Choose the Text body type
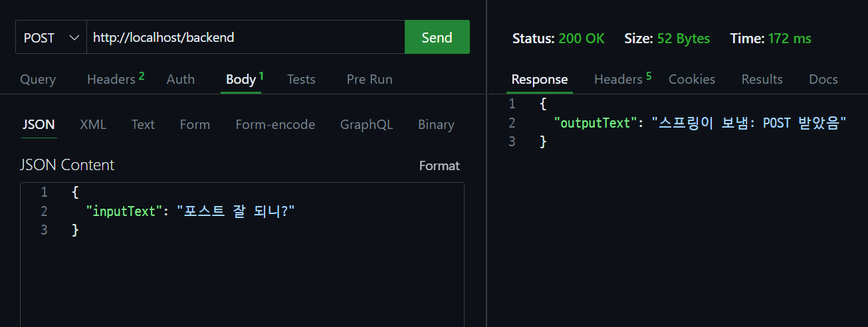The width and height of the screenshot is (868, 327). point(143,125)
